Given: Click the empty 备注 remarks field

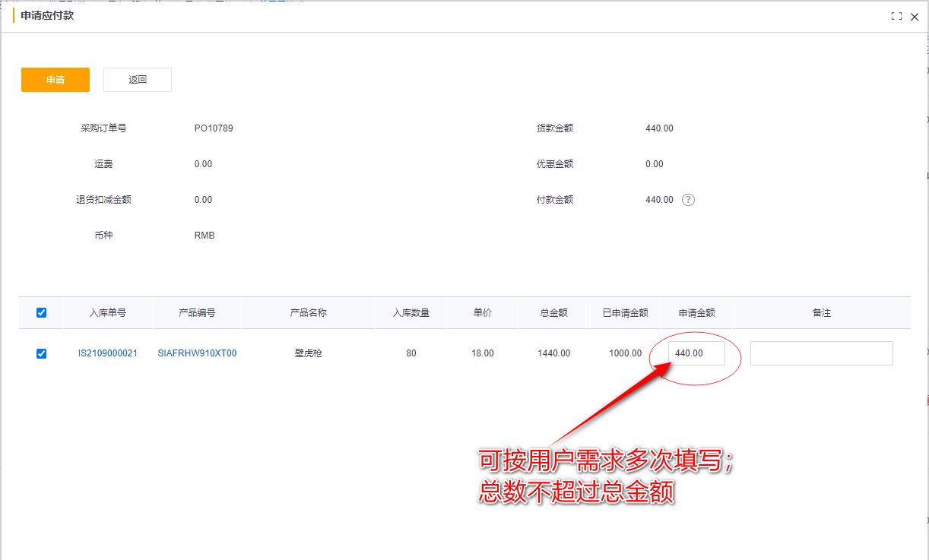Looking at the screenshot, I should point(821,353).
